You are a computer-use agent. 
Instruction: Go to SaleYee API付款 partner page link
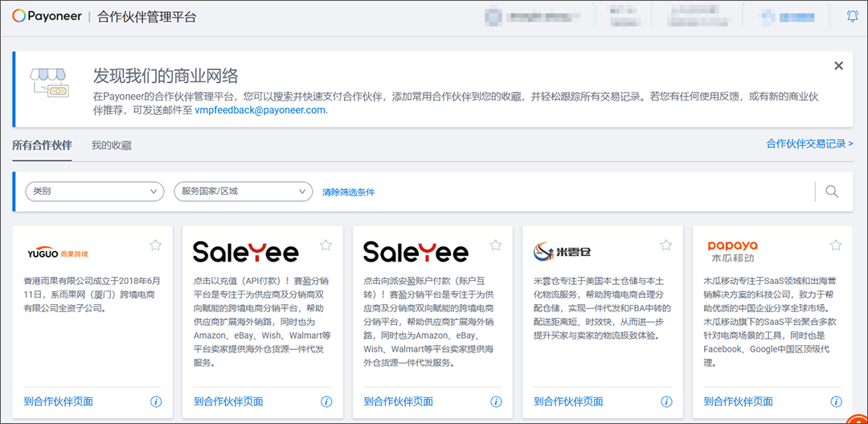point(228,401)
